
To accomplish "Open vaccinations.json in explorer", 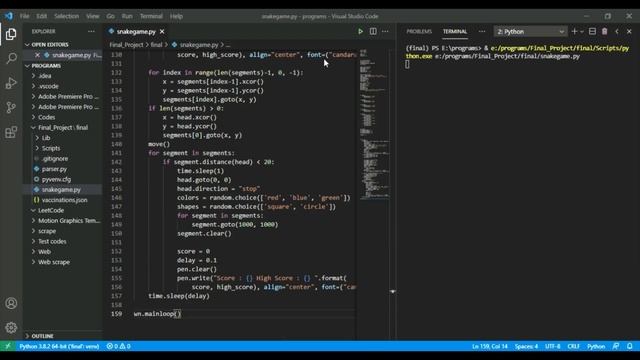I will point(64,200).
